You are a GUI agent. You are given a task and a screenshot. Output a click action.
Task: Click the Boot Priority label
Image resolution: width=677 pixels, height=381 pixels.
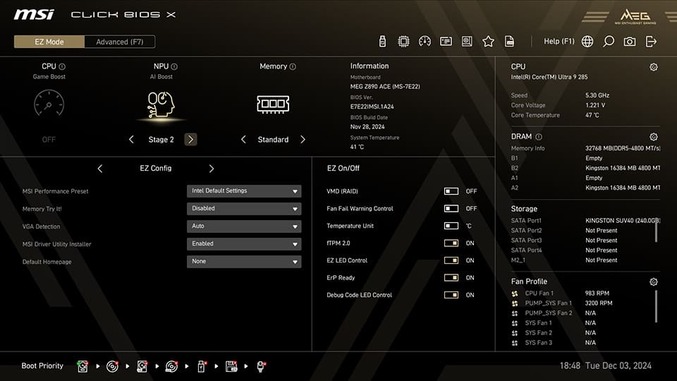(x=42, y=366)
